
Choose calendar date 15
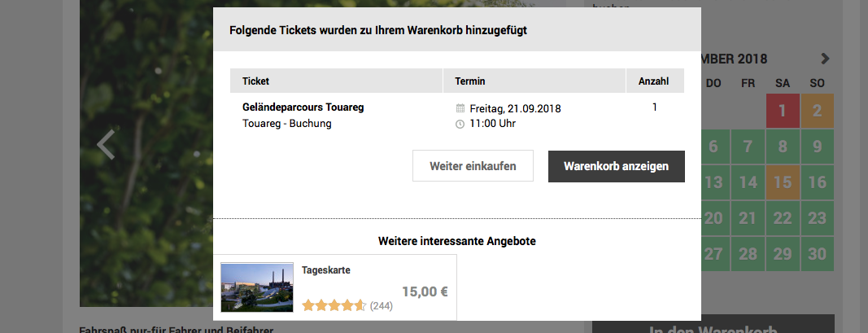tap(783, 182)
